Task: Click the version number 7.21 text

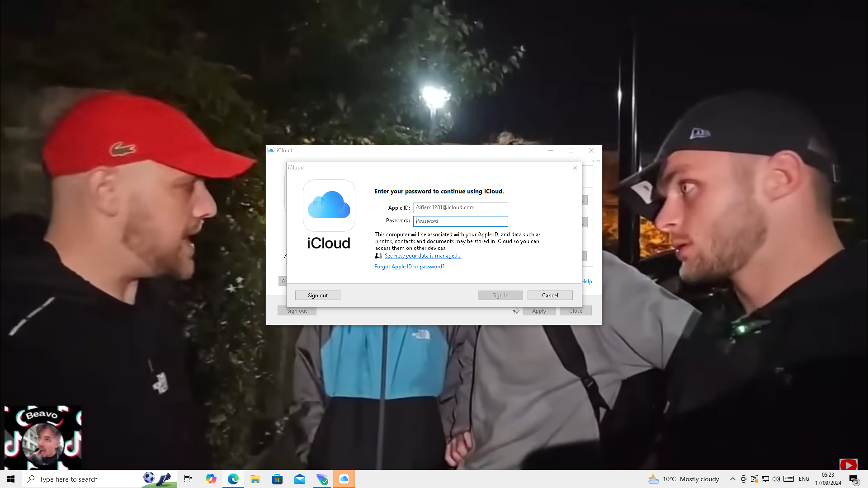Action: [x=596, y=162]
